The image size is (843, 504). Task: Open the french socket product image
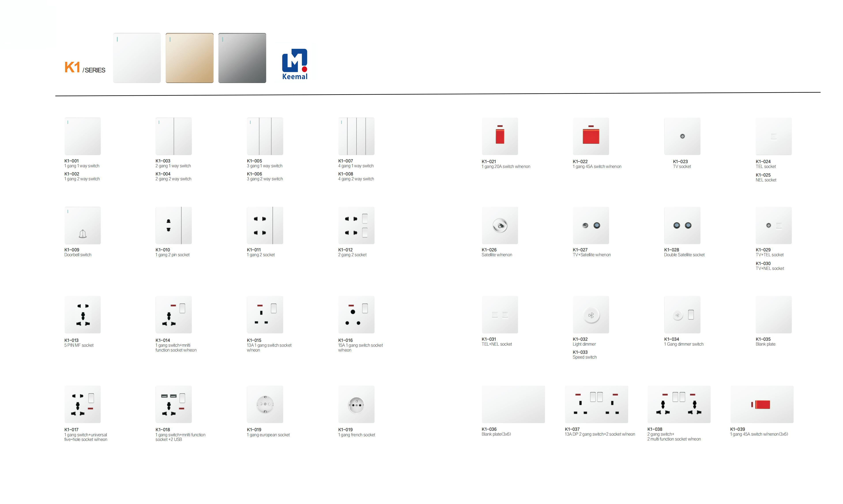(356, 404)
